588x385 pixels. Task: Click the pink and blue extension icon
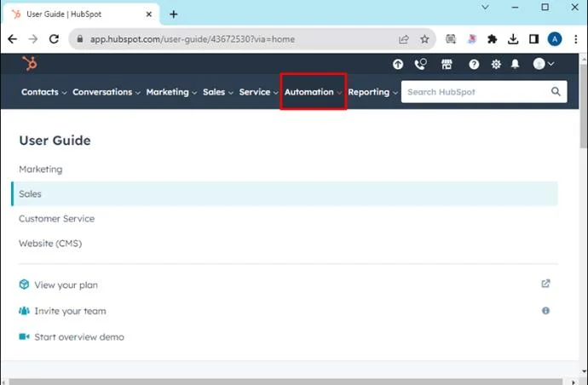(x=472, y=38)
